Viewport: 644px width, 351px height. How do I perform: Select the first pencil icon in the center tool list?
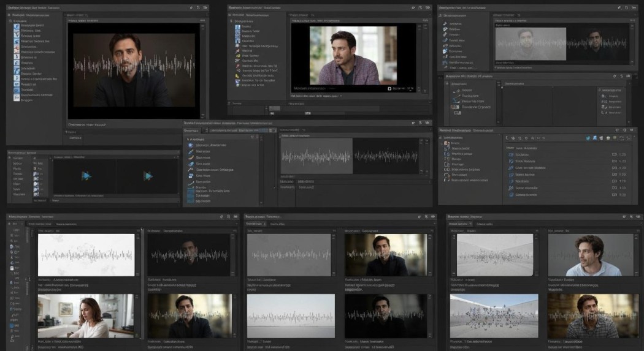191,152
